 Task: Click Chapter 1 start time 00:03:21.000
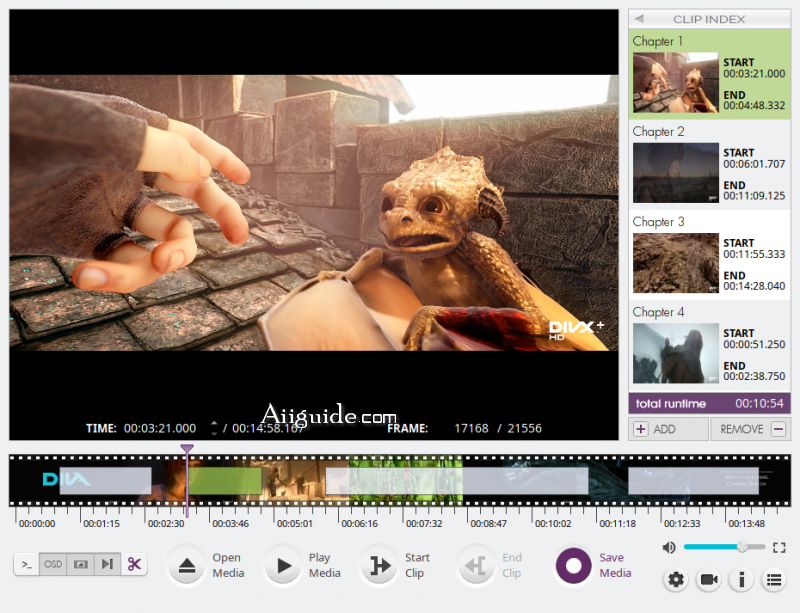coord(754,73)
